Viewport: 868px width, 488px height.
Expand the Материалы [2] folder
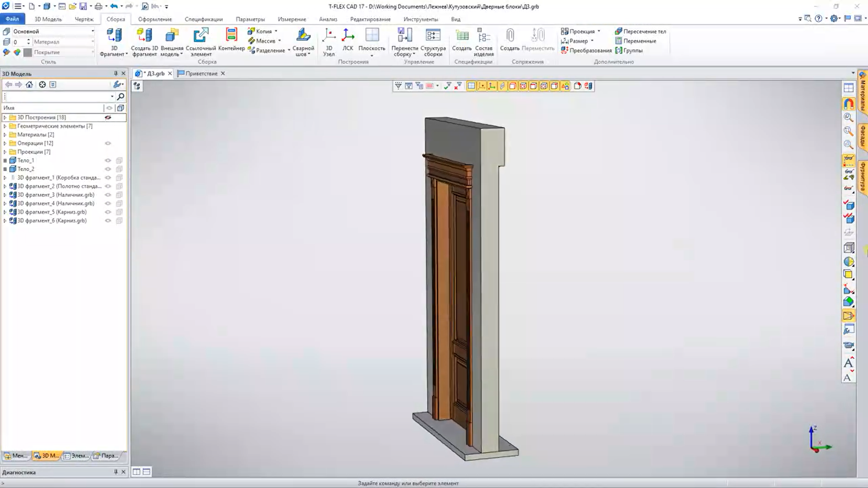coord(5,135)
